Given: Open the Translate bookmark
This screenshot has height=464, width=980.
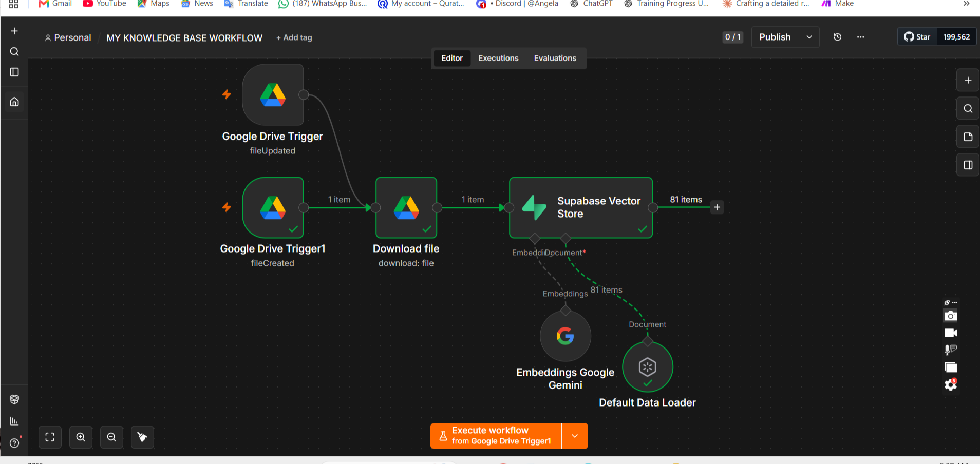Looking at the screenshot, I should (246, 4).
